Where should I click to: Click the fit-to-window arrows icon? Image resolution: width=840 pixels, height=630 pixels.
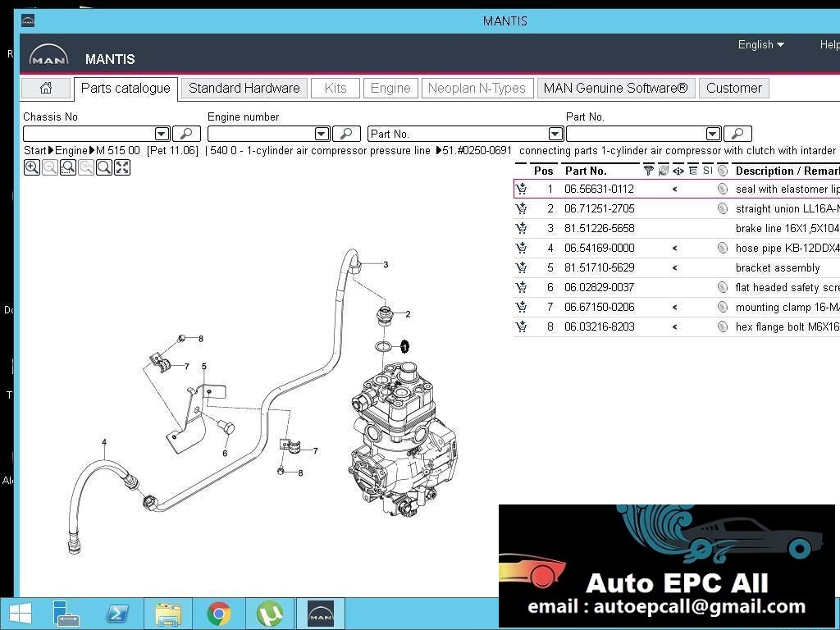click(x=124, y=167)
